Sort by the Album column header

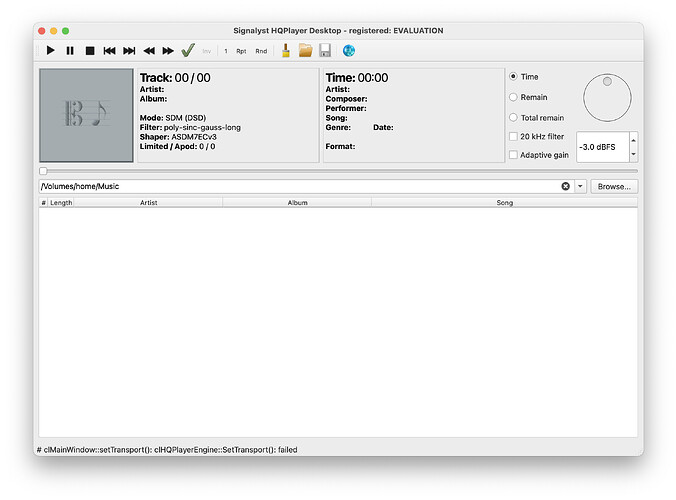pyautogui.click(x=297, y=203)
